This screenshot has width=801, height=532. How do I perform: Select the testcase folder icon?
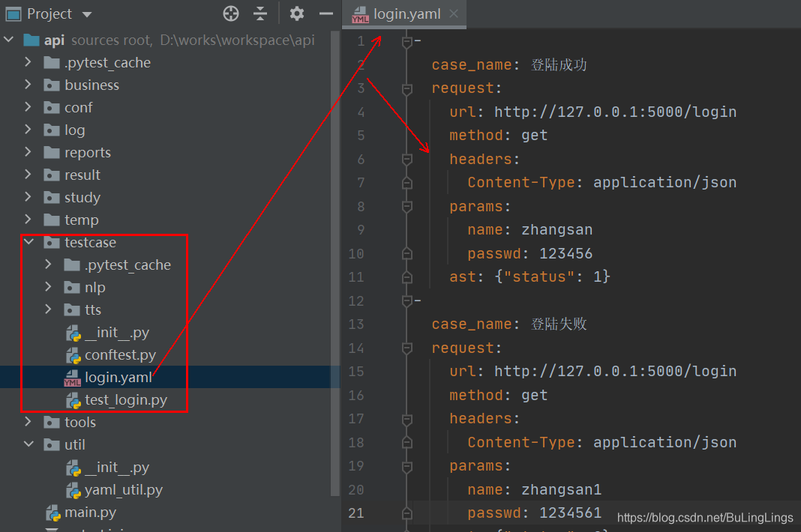coord(52,242)
